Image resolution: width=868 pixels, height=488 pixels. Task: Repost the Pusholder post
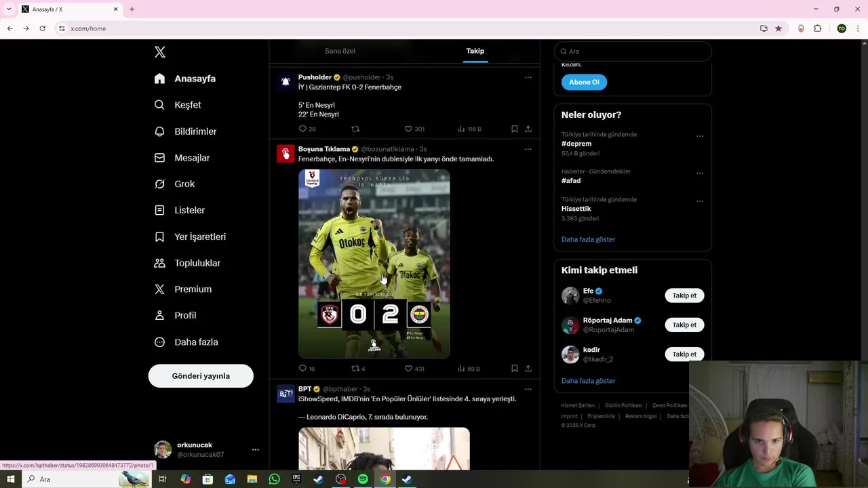coord(355,129)
